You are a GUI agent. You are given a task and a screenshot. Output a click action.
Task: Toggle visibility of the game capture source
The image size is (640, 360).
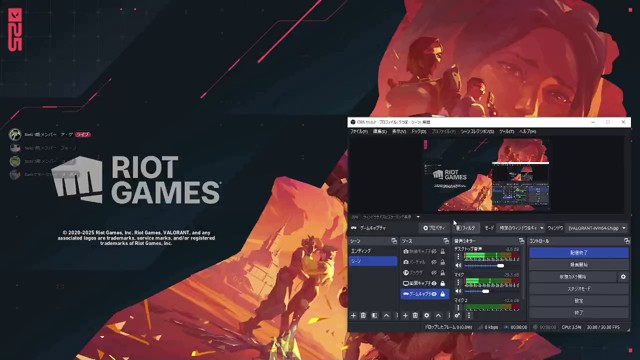point(434,294)
